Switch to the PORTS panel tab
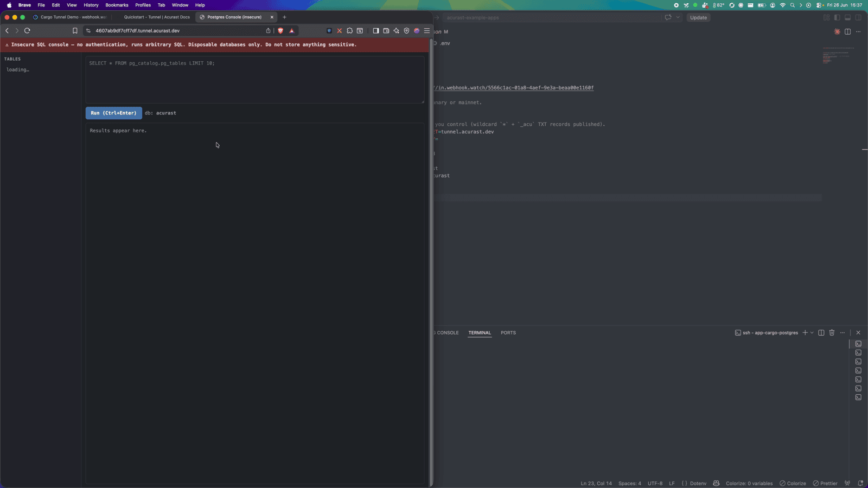 [x=508, y=332]
